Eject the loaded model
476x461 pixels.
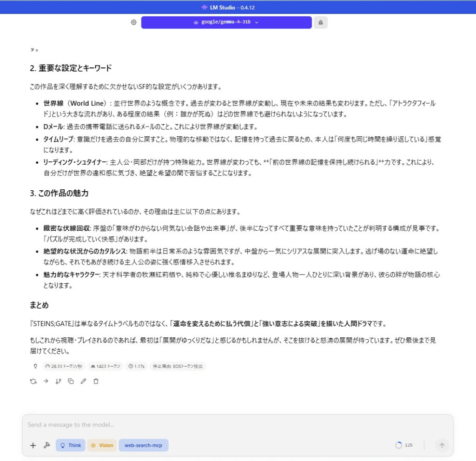pos(320,22)
